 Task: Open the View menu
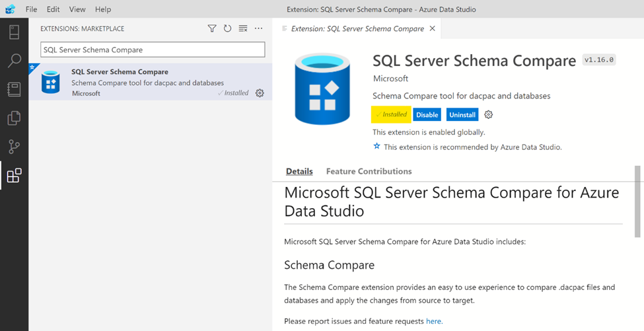pos(77,9)
